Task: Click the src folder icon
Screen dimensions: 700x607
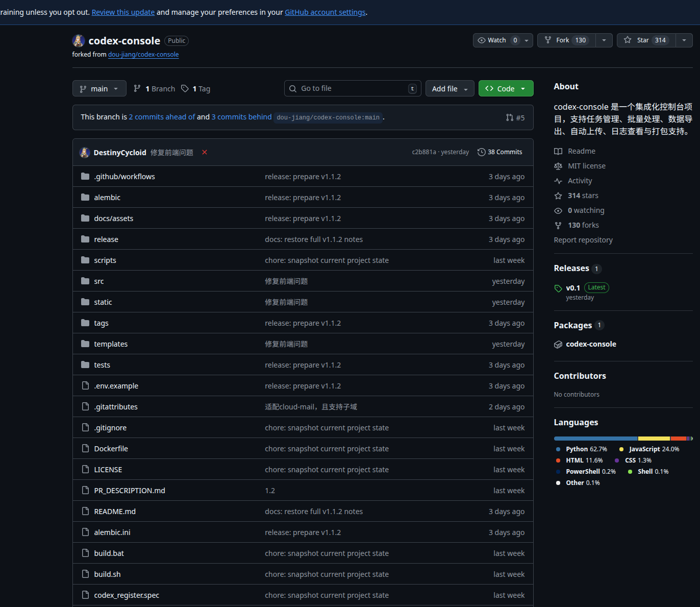Action: 85,281
